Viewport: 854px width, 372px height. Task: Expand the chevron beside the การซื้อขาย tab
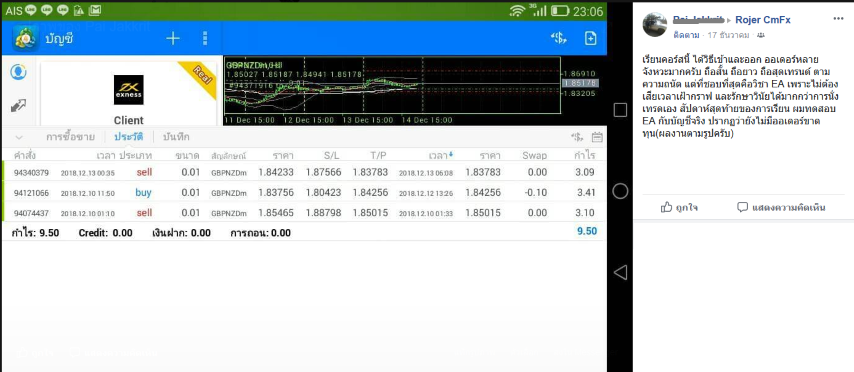[x=19, y=137]
